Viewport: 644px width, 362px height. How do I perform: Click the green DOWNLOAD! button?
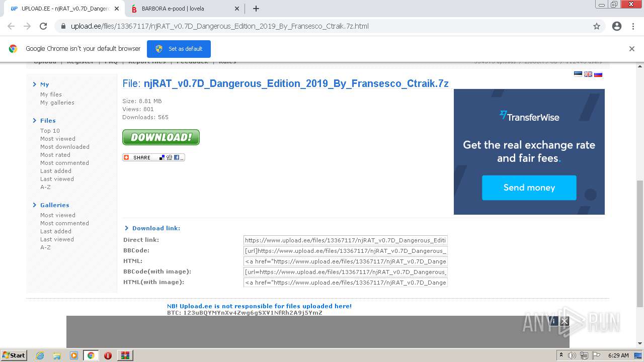coord(161,137)
